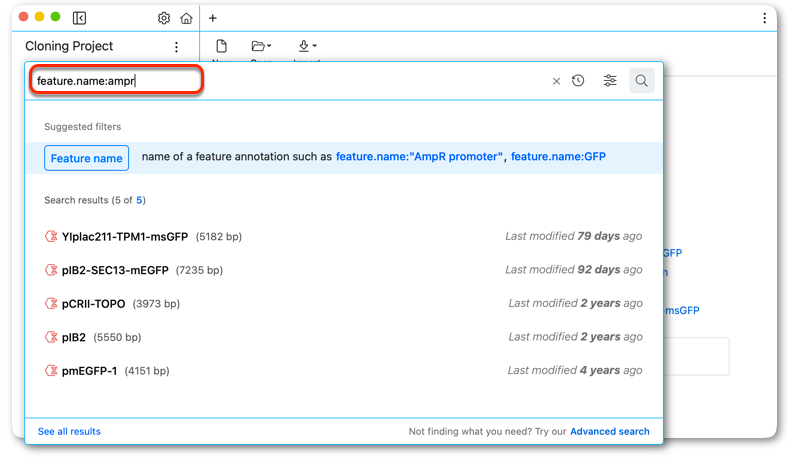Click the Cloning Project title
Image resolution: width=788 pixels, height=472 pixels.
coord(69,46)
